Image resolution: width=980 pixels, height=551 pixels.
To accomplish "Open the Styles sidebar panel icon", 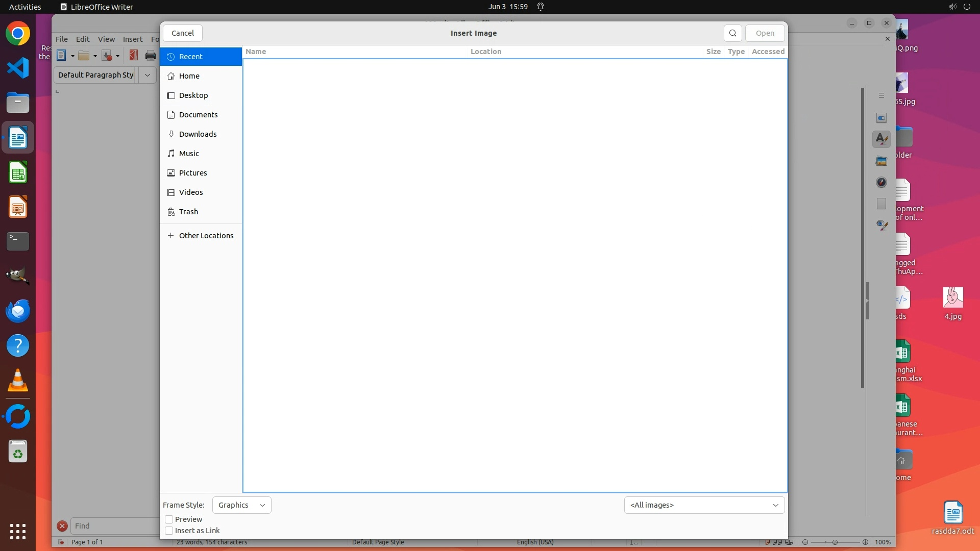I will pyautogui.click(x=881, y=139).
